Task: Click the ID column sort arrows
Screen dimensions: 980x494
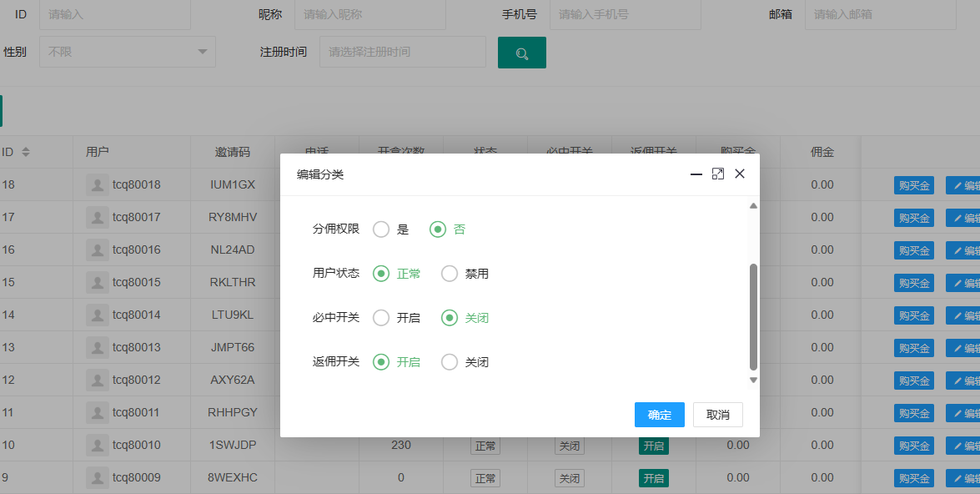Action: 25,152
